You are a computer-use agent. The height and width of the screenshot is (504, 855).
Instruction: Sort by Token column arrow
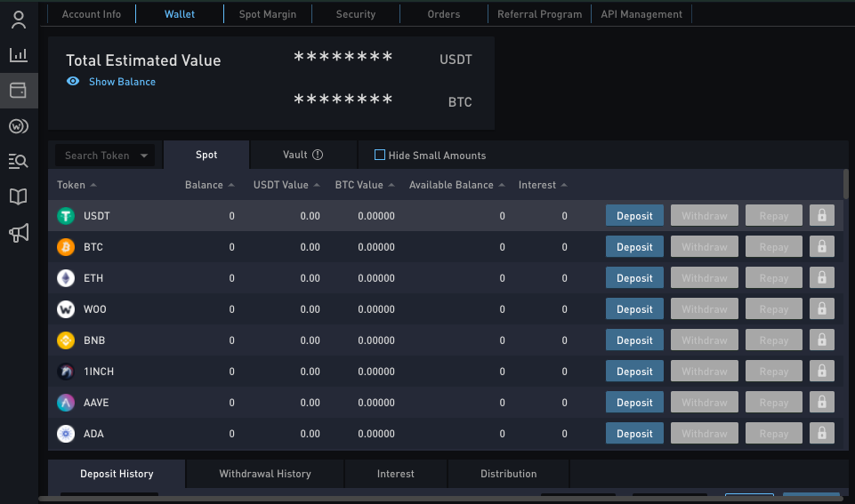(93, 185)
